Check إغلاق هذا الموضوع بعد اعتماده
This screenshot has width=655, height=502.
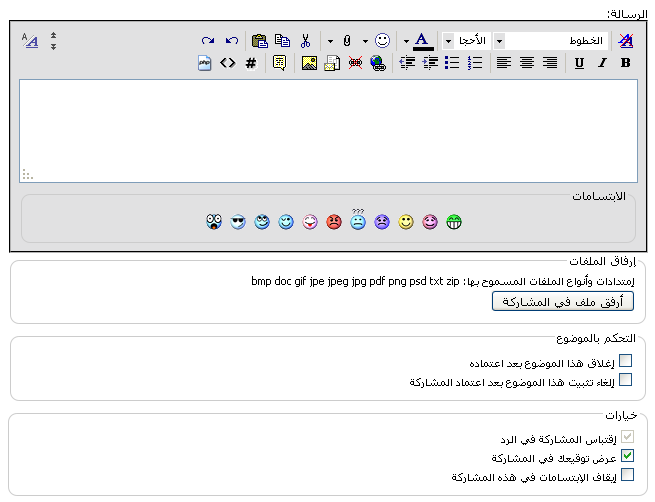(x=625, y=360)
